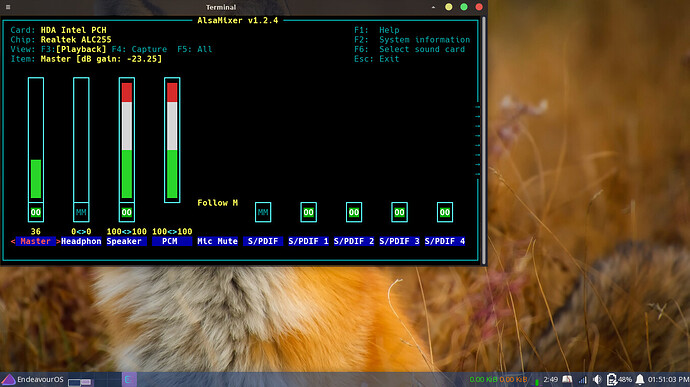Switch view to F5 All
The height and width of the screenshot is (387, 690).
pos(195,49)
